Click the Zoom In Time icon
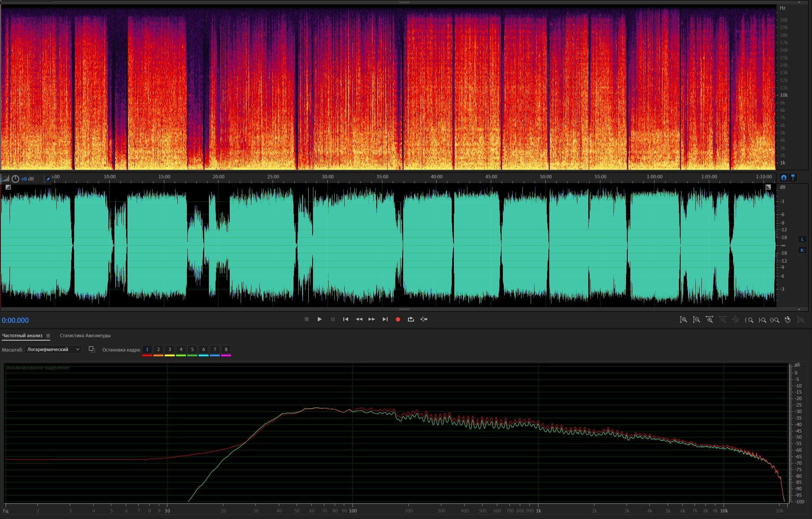This screenshot has width=812, height=519. pos(709,320)
